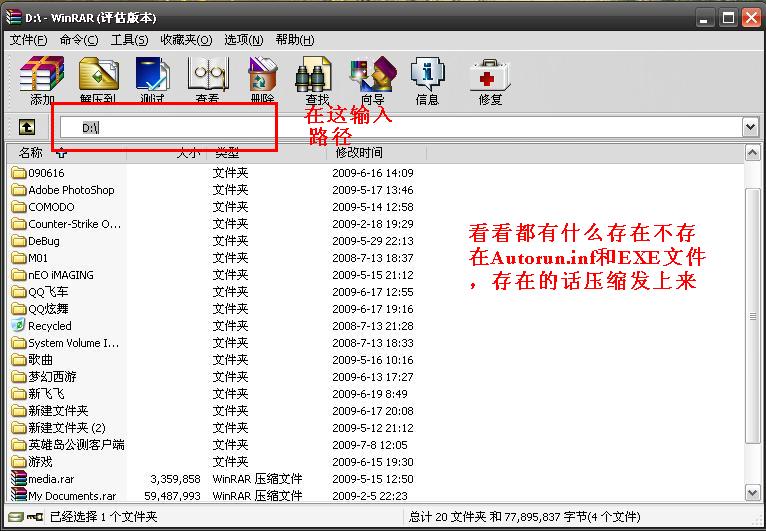Viewport: 766px width, 531px height.
Task: Open the 文件(F) menu
Action: pyautogui.click(x=28, y=40)
